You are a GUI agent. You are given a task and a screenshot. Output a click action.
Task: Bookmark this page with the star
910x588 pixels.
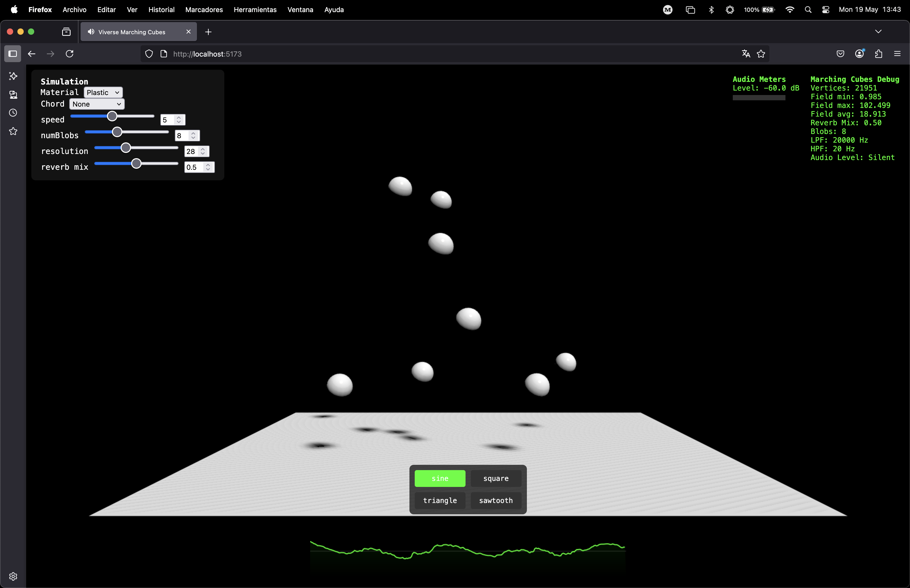click(x=761, y=54)
